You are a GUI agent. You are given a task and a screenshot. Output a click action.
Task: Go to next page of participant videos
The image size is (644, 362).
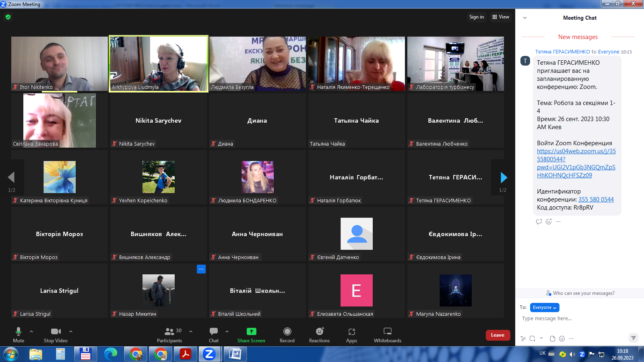pos(503,177)
